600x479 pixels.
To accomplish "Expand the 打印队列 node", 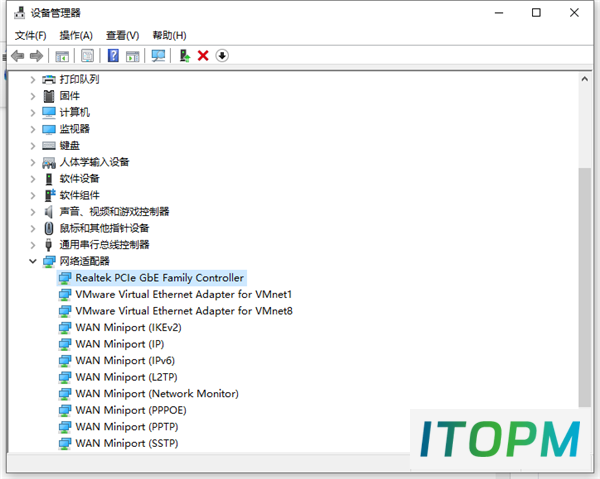I will click(x=33, y=80).
